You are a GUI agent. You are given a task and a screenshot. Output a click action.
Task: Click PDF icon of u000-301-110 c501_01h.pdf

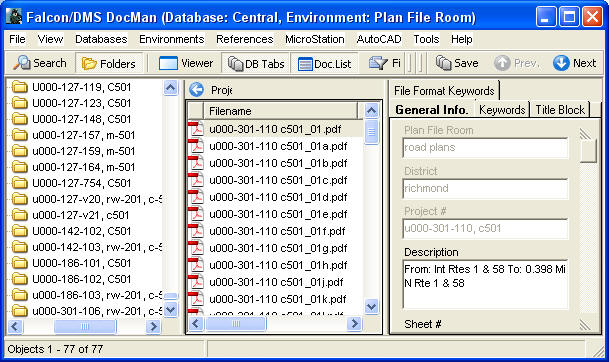[x=196, y=265]
